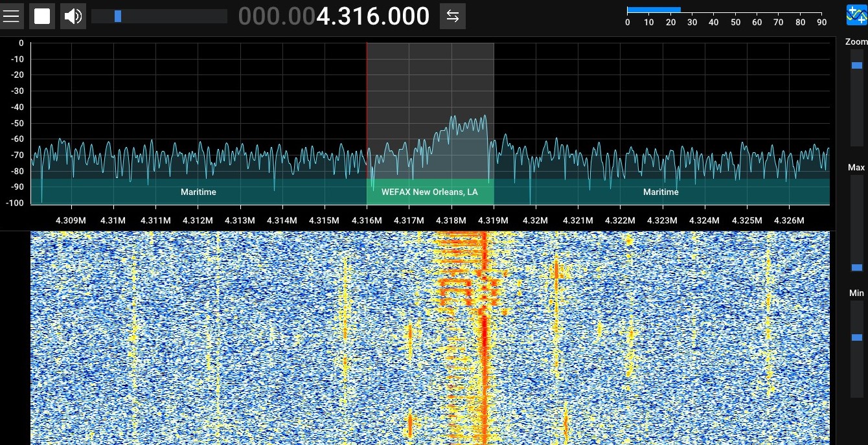Screen dimensions: 868x445
Task: Click the 50 mark on the SNR scale
Action: [735, 22]
